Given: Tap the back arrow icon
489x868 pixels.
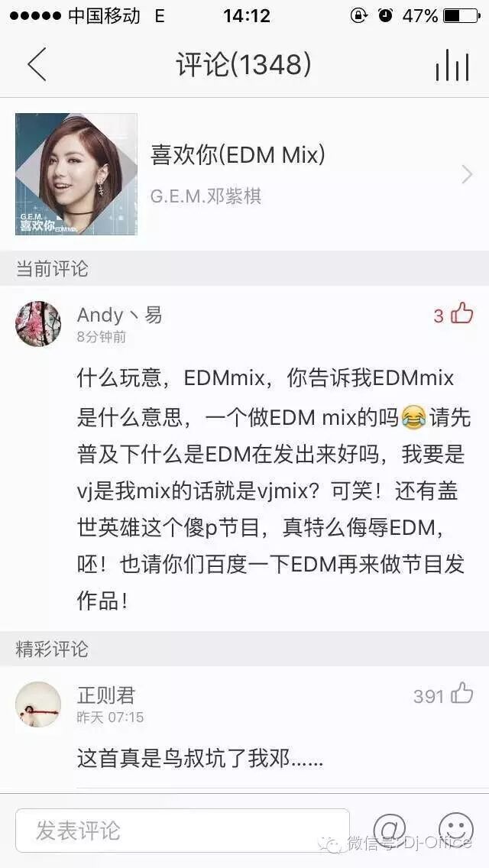Looking at the screenshot, I should tap(37, 64).
